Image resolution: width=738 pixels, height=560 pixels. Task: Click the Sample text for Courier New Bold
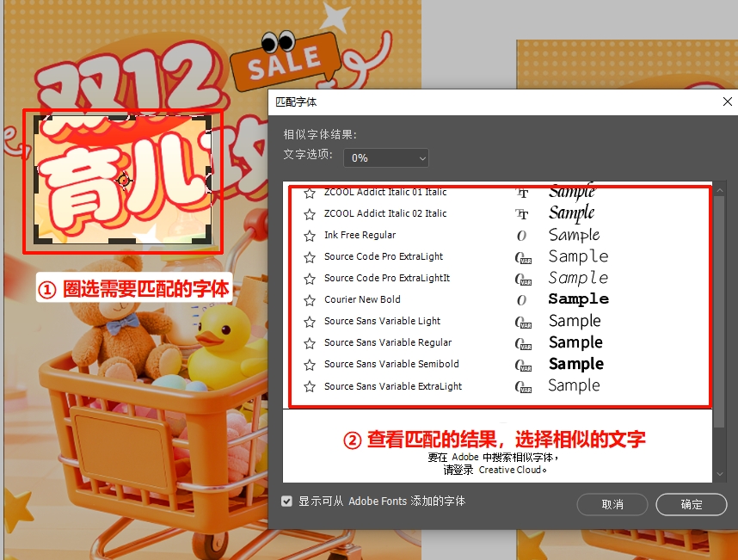577,298
